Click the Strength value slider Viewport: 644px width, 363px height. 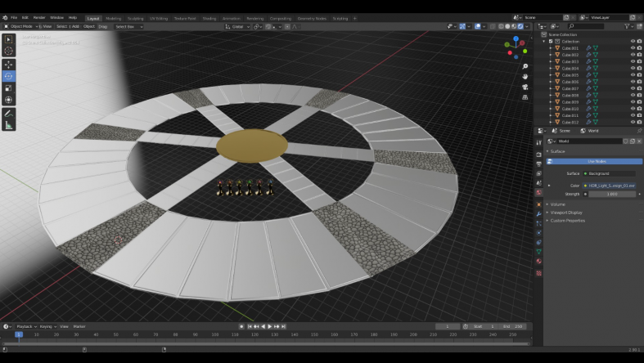pos(610,194)
